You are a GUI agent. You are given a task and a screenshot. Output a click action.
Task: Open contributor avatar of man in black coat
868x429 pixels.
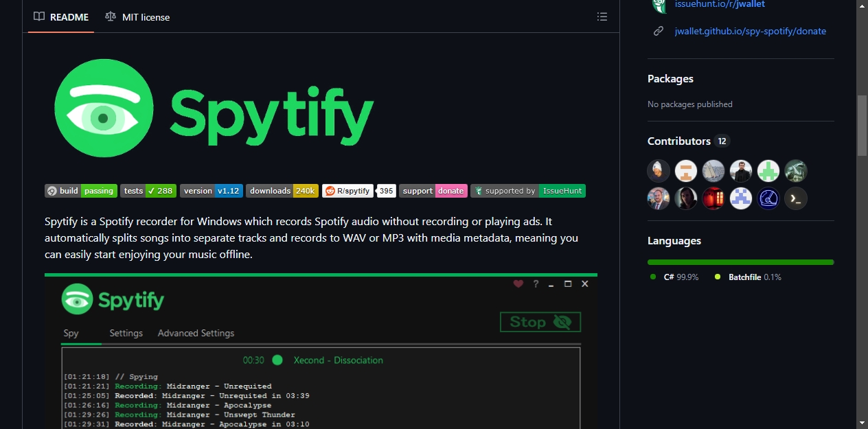click(741, 171)
